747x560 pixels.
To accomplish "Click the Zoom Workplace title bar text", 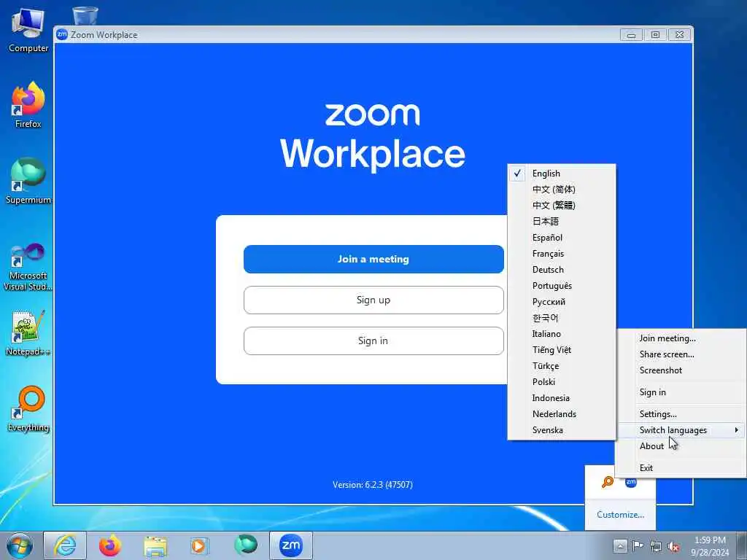I will click(x=104, y=35).
